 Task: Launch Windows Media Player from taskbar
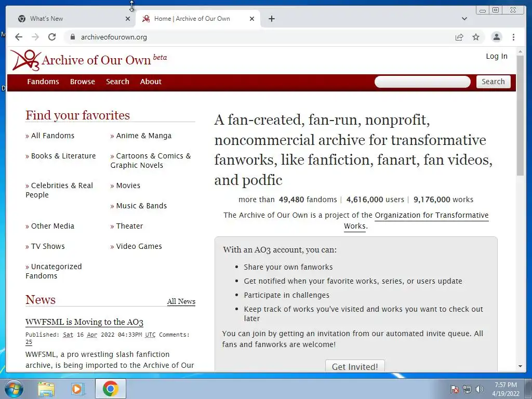tap(77, 389)
